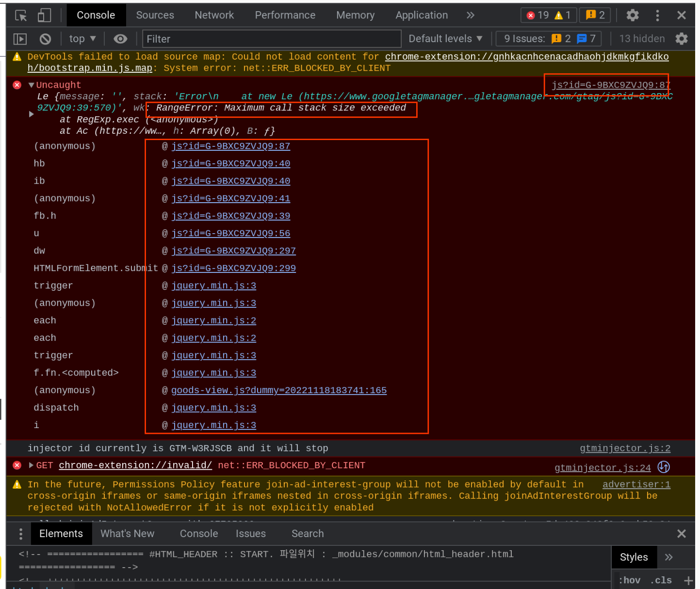Switch to the Issues tab in bottom panel
This screenshot has width=700, height=589.
(x=251, y=533)
